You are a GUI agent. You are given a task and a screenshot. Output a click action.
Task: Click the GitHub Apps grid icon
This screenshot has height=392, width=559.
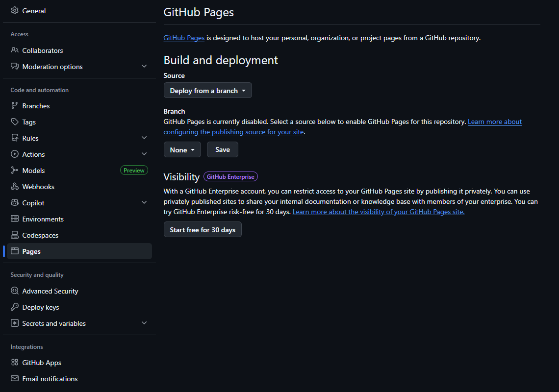pyautogui.click(x=15, y=363)
